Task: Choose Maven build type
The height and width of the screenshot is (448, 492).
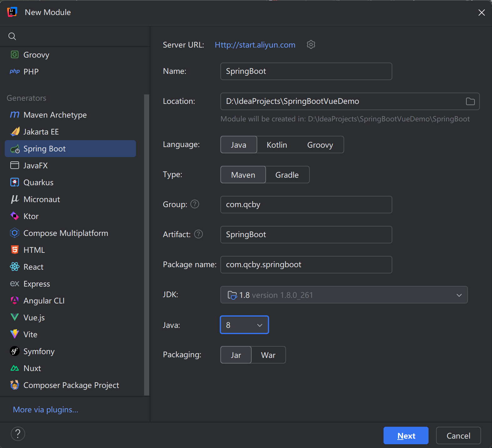Action: [243, 175]
